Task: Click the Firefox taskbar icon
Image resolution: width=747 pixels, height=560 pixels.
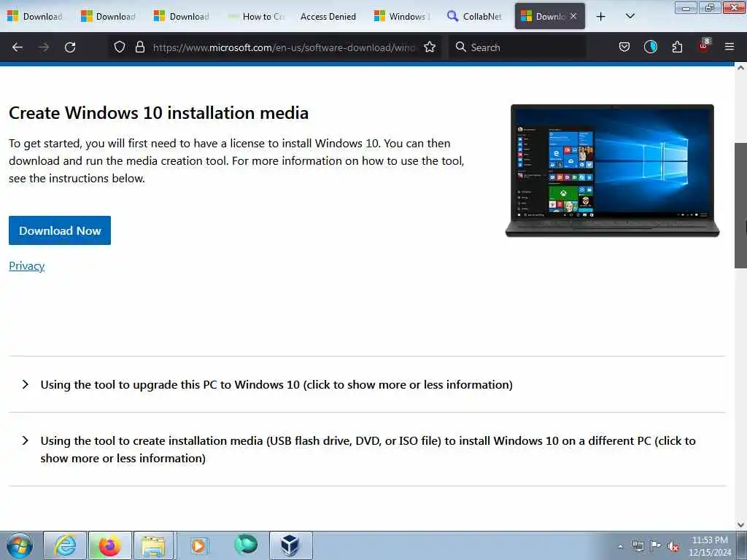Action: tap(109, 545)
